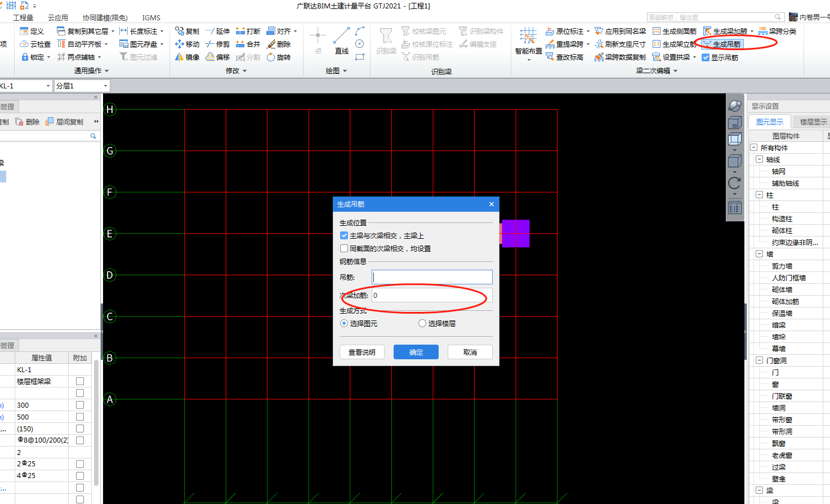Screen dimensions: 830x504
Task: Collapse 所有构件 tree node
Action: click(x=753, y=148)
